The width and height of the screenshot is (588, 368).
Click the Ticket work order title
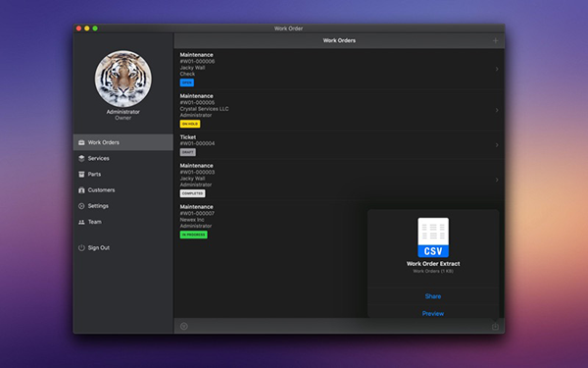(x=188, y=137)
